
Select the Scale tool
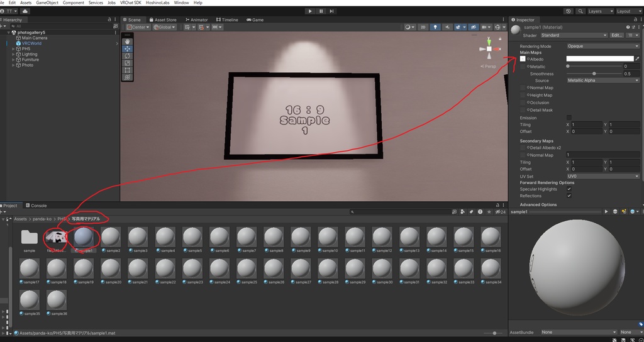pyautogui.click(x=127, y=63)
